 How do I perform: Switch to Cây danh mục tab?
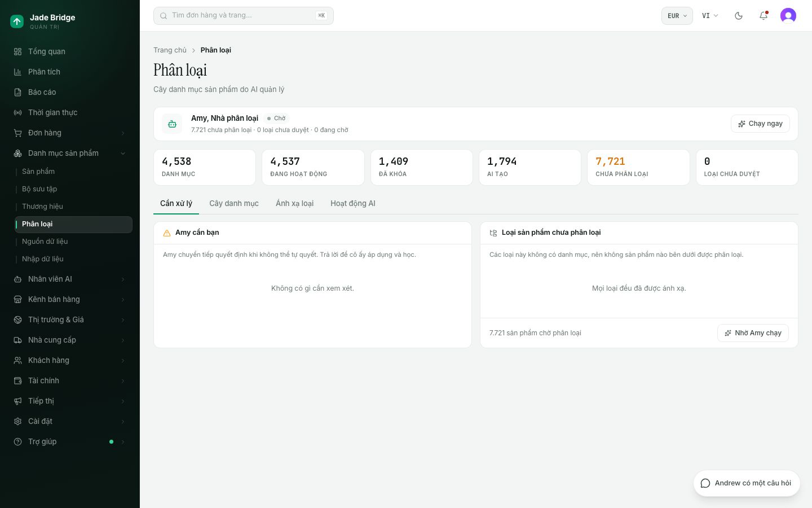click(234, 203)
